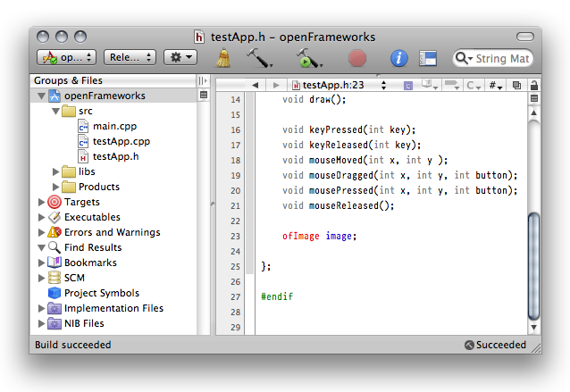Click the Build hammer icon

(x=259, y=58)
